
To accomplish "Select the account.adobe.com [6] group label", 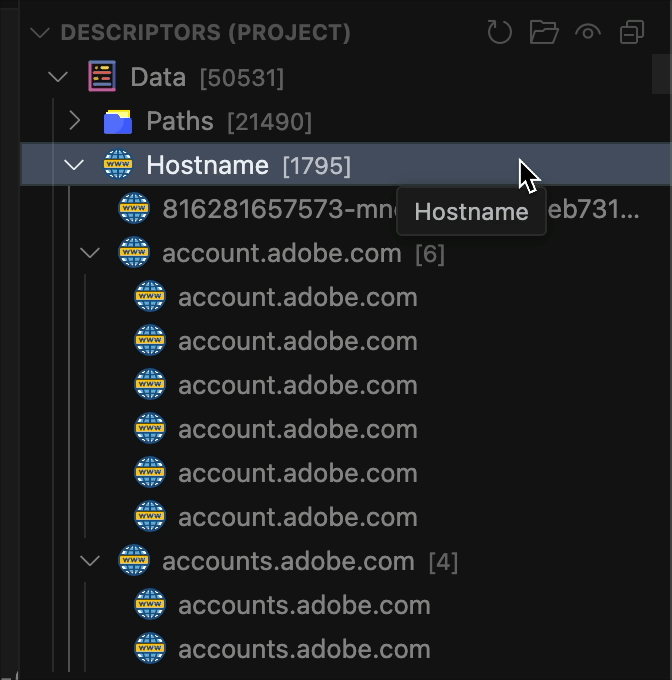I will click(281, 253).
